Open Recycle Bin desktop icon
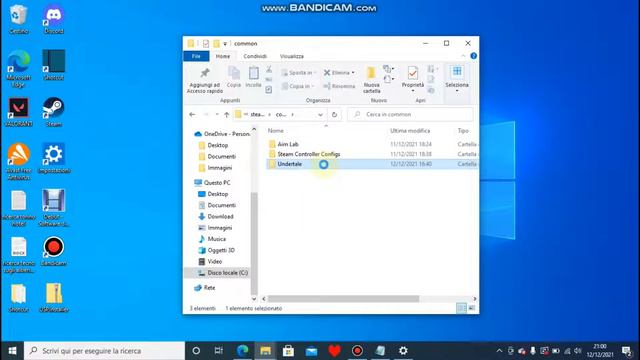Screen dimensions: 640x360 (x=18, y=19)
